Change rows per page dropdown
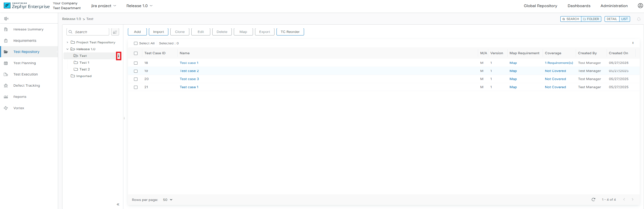The height and width of the screenshot is (209, 644). point(167,200)
